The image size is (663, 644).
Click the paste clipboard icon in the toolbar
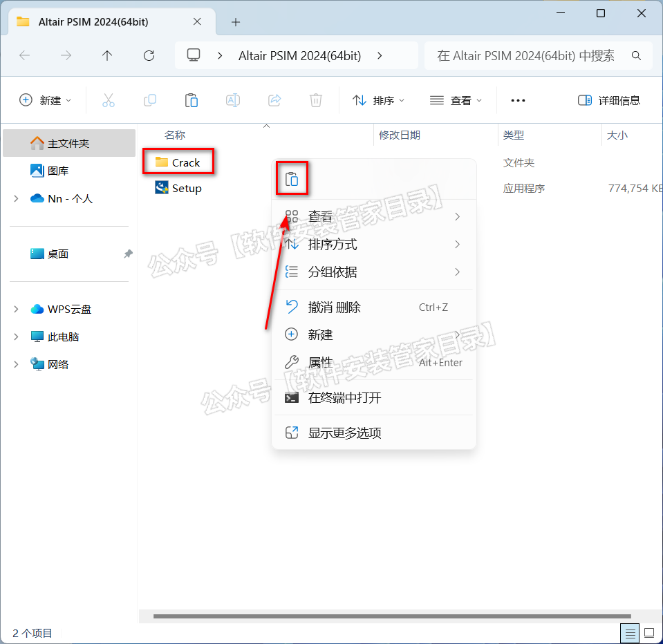[x=191, y=101]
